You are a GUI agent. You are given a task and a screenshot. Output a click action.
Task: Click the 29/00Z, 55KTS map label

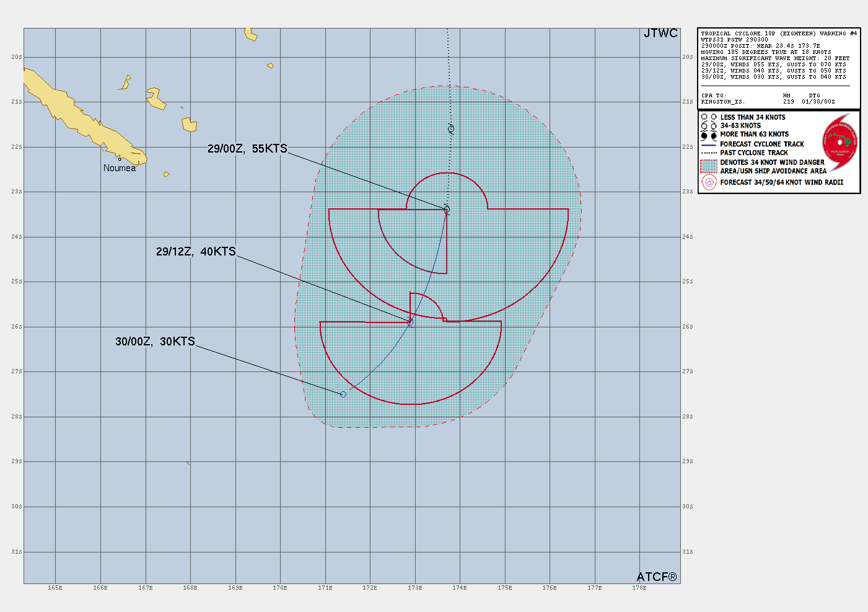pos(247,149)
